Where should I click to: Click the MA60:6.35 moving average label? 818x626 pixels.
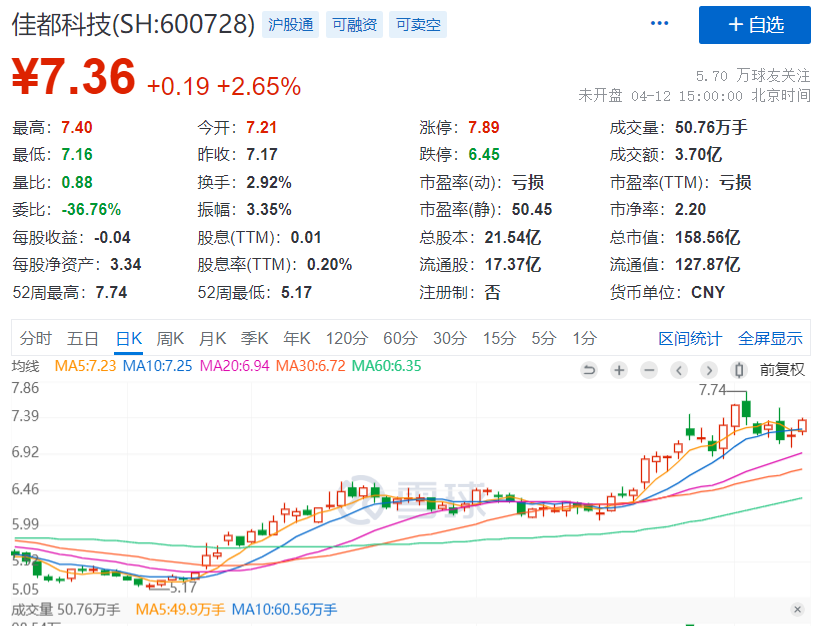(x=387, y=366)
